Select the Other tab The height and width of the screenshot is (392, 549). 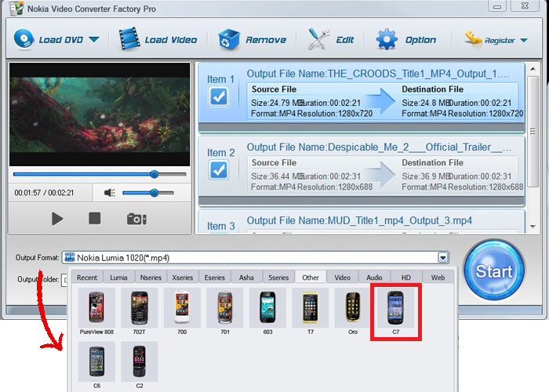(x=311, y=278)
